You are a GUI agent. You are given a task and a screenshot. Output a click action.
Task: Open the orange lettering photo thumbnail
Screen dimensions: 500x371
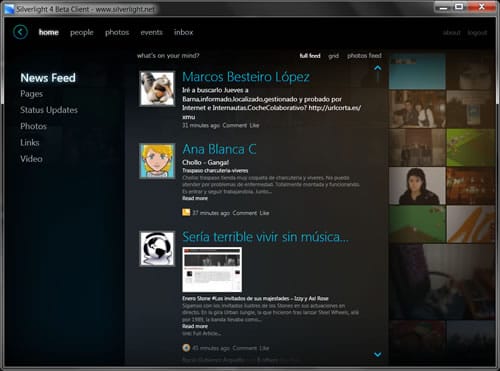point(471,224)
